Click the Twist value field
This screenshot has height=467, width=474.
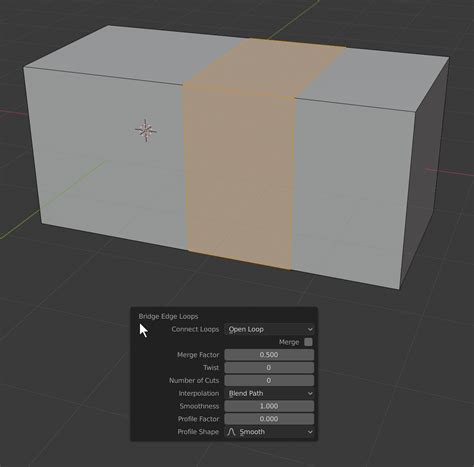pyautogui.click(x=269, y=368)
